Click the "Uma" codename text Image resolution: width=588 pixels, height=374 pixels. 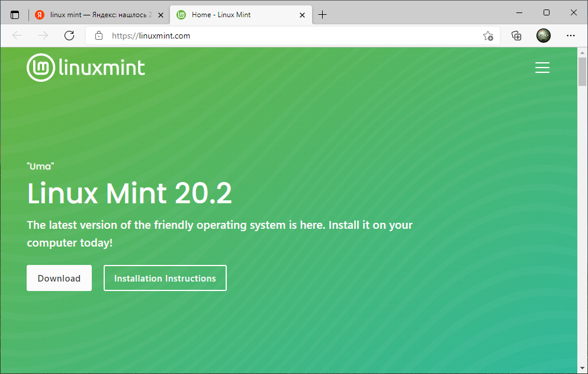click(x=40, y=167)
